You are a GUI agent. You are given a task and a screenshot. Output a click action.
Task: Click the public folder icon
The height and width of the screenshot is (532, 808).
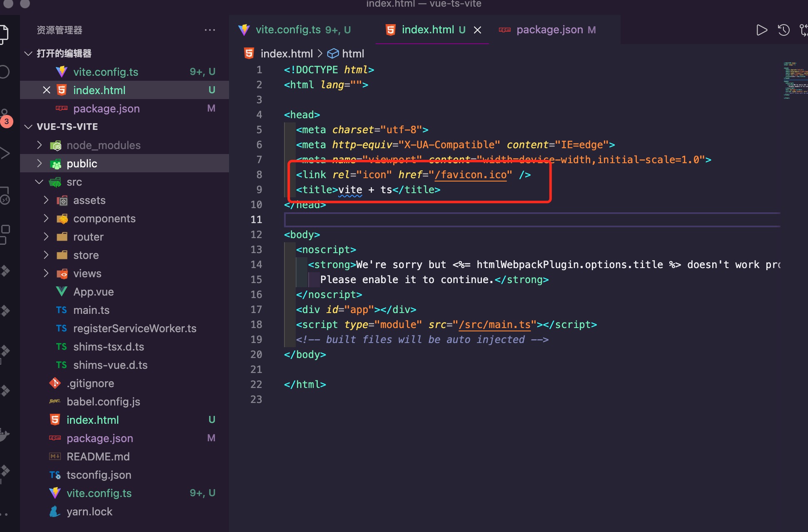pos(56,164)
